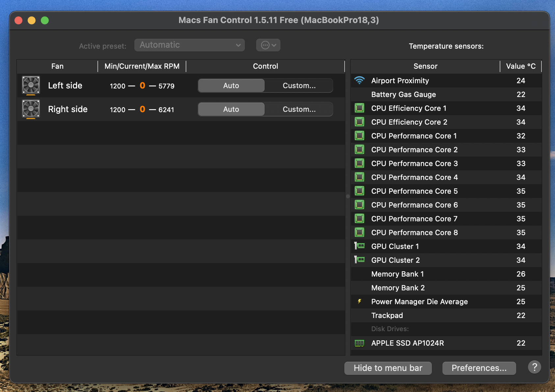Click the split divider handle between panels
Viewport: 555px width, 392px height.
348,196
